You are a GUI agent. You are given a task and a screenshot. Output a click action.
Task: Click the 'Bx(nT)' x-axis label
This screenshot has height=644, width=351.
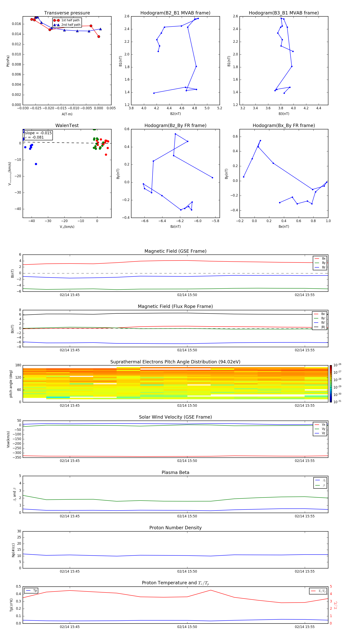284,227
